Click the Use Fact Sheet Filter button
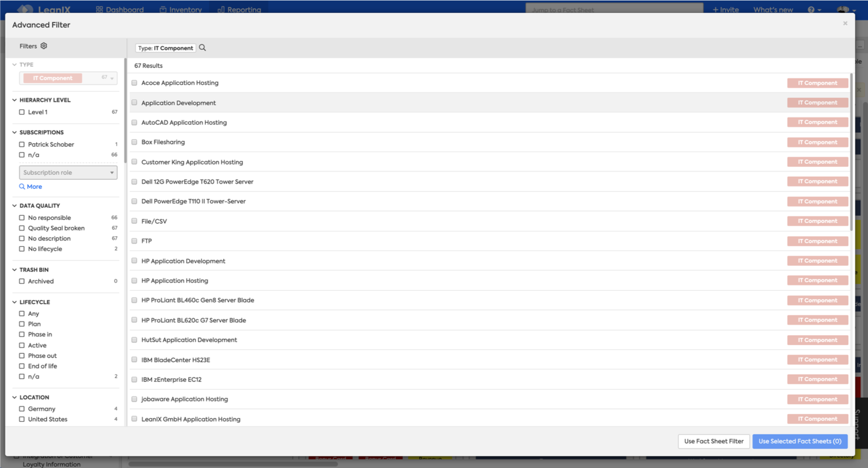Image resolution: width=868 pixels, height=468 pixels. pyautogui.click(x=714, y=441)
